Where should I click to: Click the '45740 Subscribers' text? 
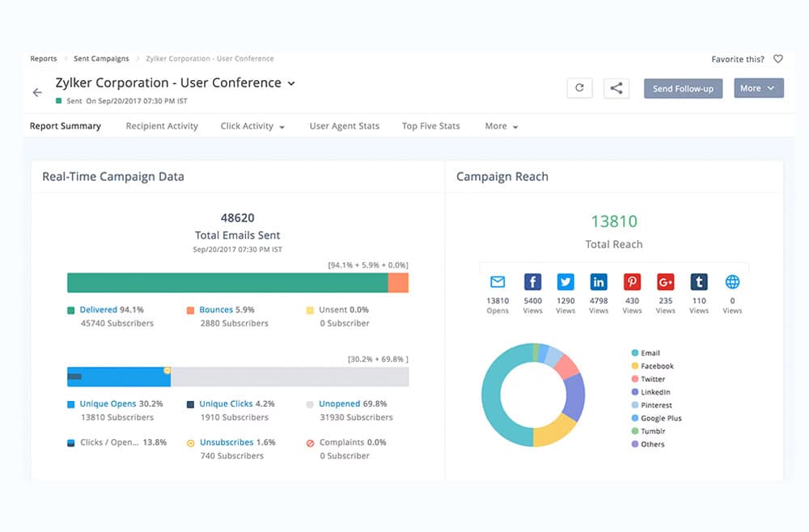pos(117,323)
